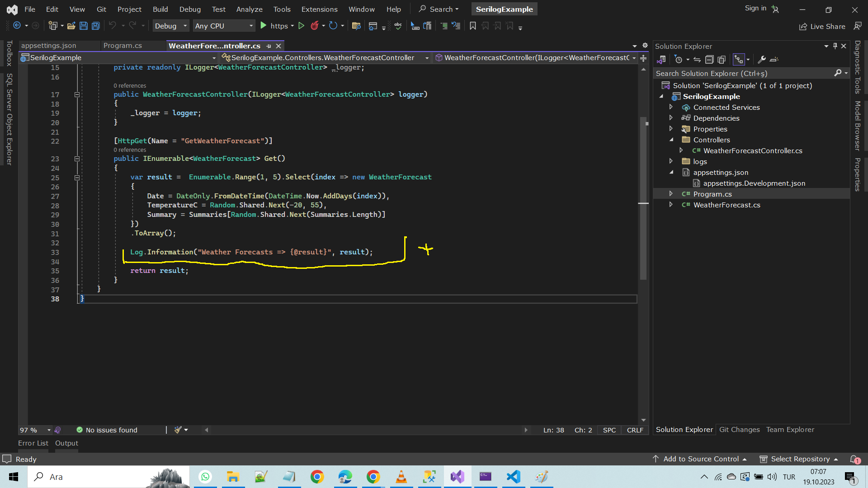Click the Hot Reload flame icon

pyautogui.click(x=315, y=26)
